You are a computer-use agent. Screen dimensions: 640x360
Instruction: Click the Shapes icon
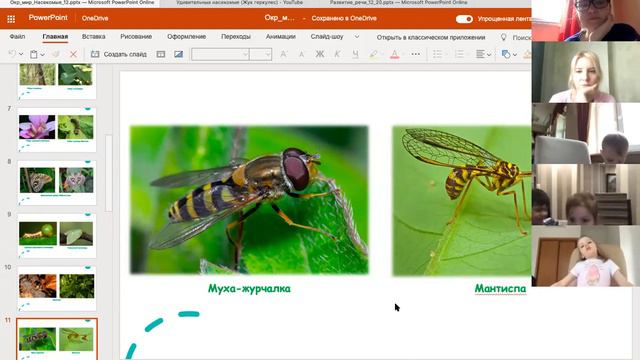click(506, 54)
